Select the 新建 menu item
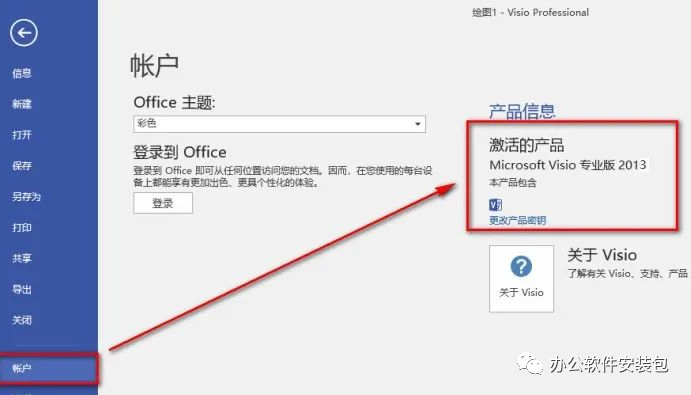This screenshot has width=691, height=395. 22,104
